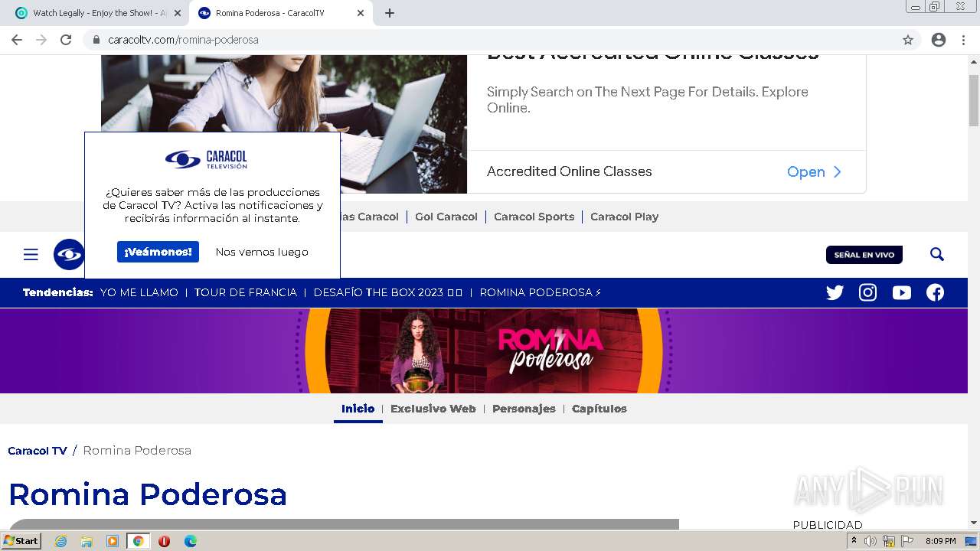The height and width of the screenshot is (551, 980).
Task: Open Opera icon in taskbar
Action: (x=164, y=541)
